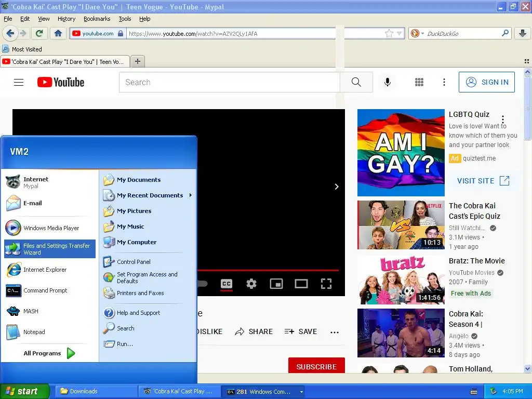Open Help and Support from Start menu
This screenshot has height=399, width=532.
tap(148, 312)
